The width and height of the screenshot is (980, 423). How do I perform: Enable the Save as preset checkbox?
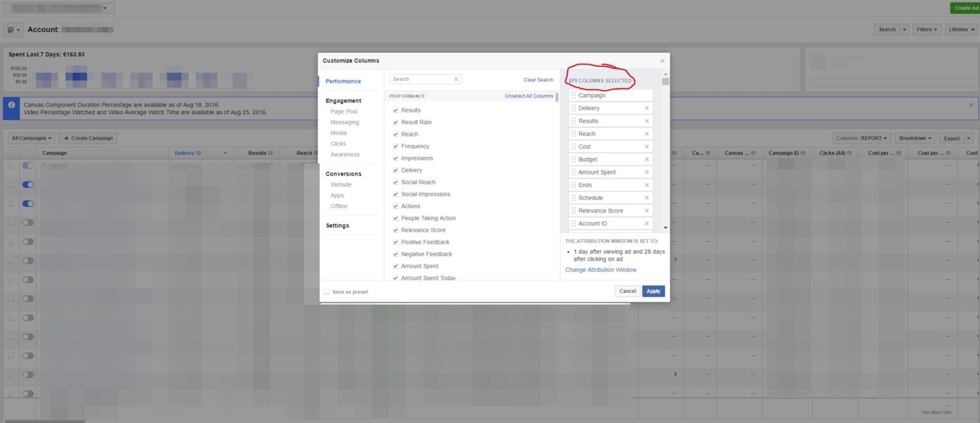point(327,292)
